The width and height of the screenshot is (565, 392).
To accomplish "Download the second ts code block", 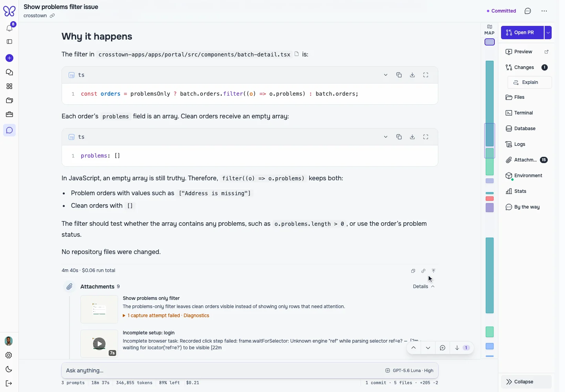I will click(412, 137).
